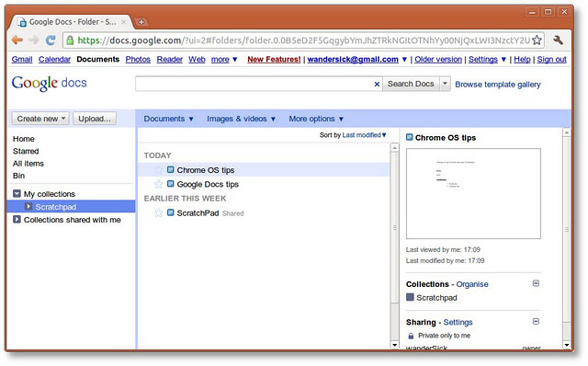Click document icon beside ScratchPad Shared row
Viewport: 588px width, 366px height.
pos(170,212)
